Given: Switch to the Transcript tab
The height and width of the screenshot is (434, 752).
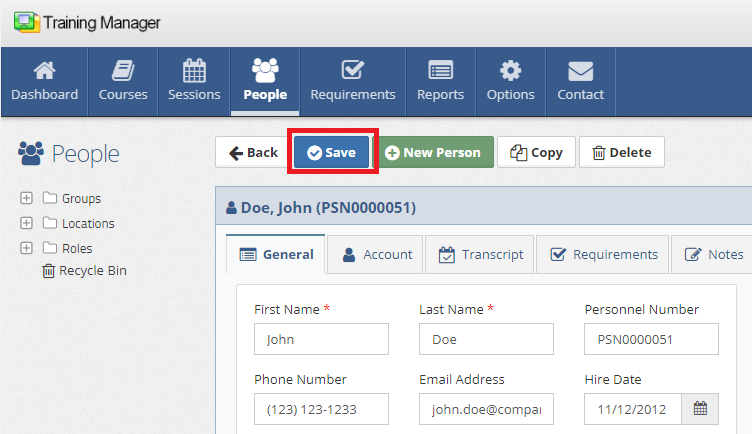Looking at the screenshot, I should tap(481, 254).
